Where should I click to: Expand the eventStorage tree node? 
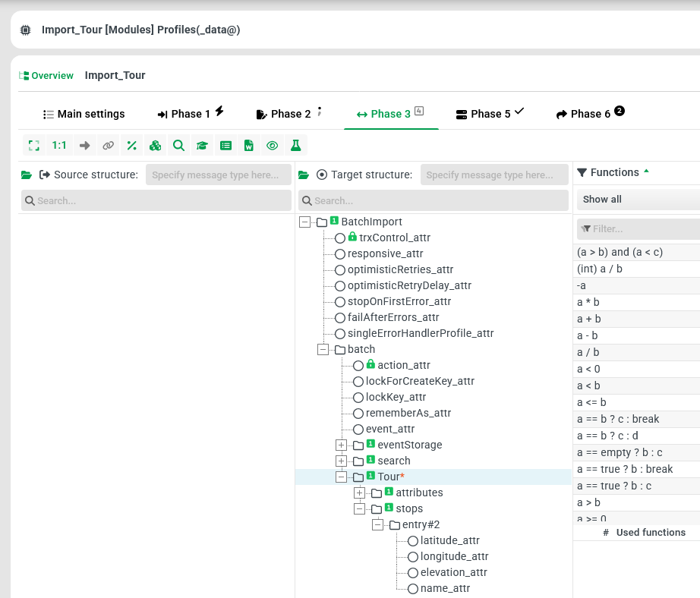(x=341, y=445)
